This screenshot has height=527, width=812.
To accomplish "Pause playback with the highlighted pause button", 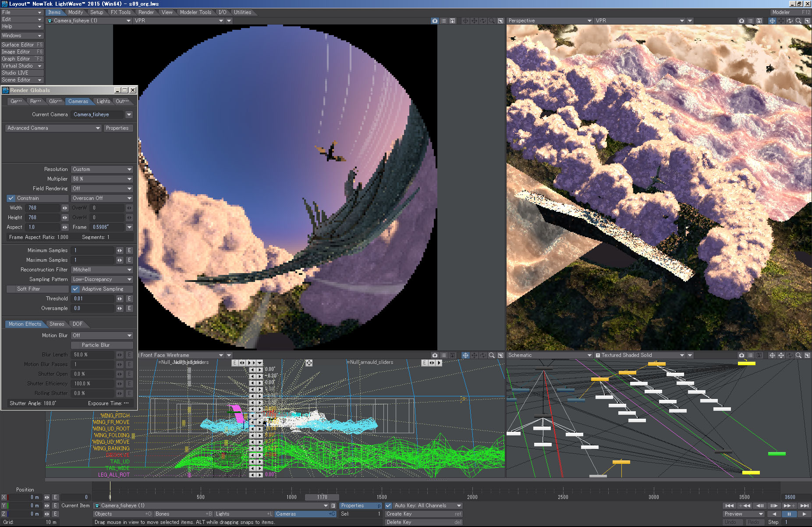I will point(789,514).
